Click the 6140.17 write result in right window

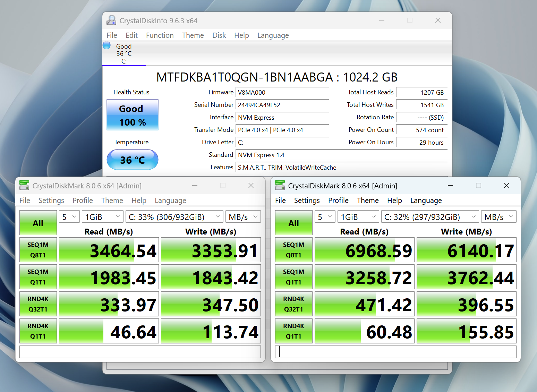tap(467, 250)
